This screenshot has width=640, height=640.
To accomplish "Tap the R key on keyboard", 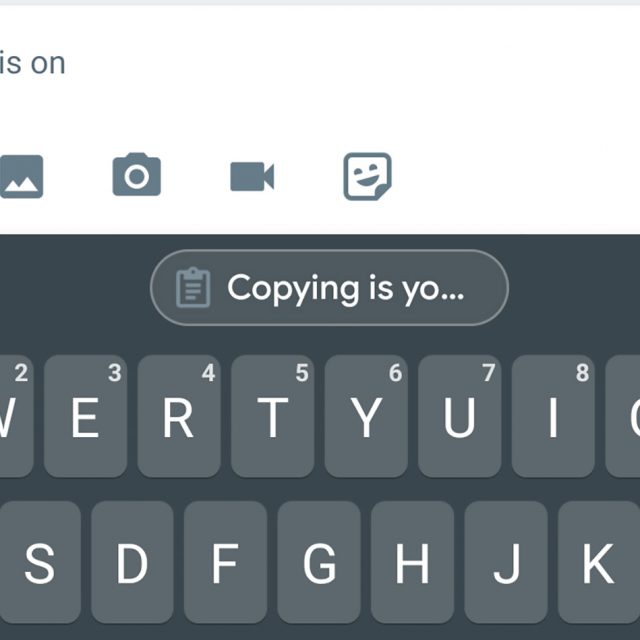I will click(179, 416).
